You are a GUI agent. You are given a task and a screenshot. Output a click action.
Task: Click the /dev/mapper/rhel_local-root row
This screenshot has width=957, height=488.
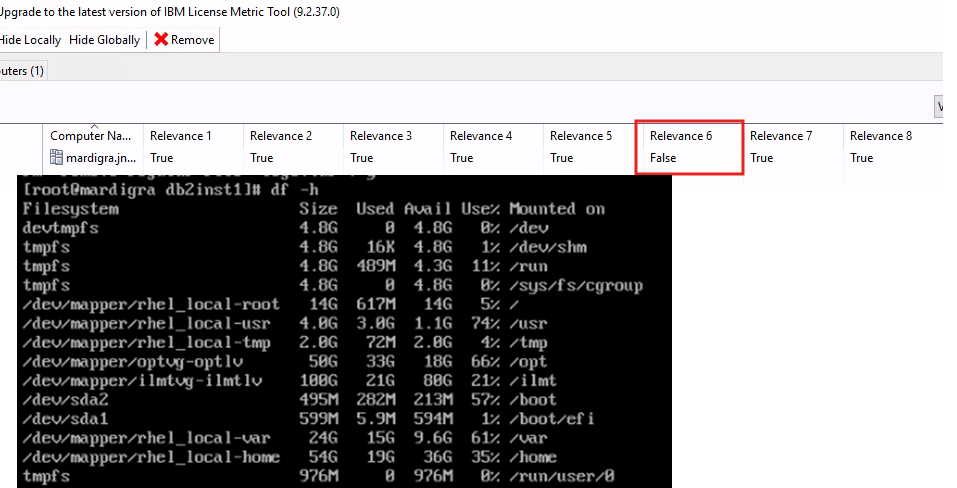(272, 304)
